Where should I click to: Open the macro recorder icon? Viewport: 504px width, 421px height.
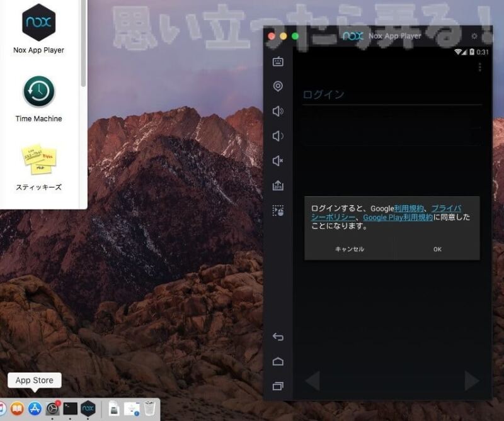tap(278, 210)
